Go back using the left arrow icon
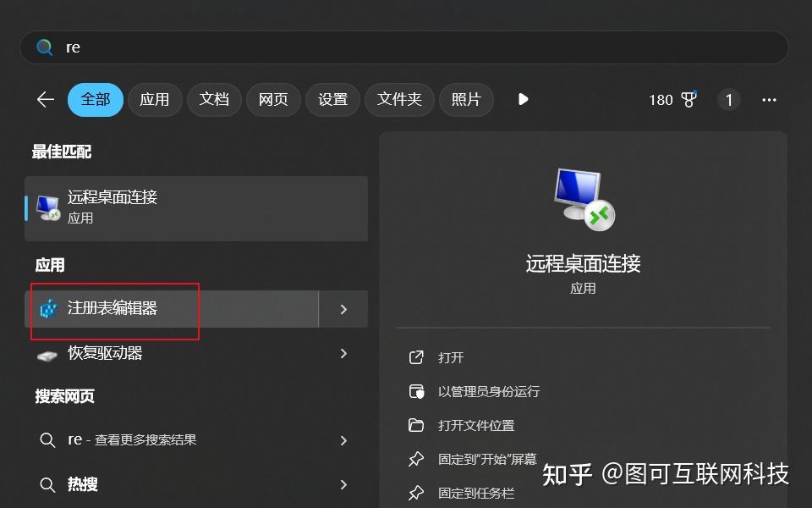 point(46,99)
